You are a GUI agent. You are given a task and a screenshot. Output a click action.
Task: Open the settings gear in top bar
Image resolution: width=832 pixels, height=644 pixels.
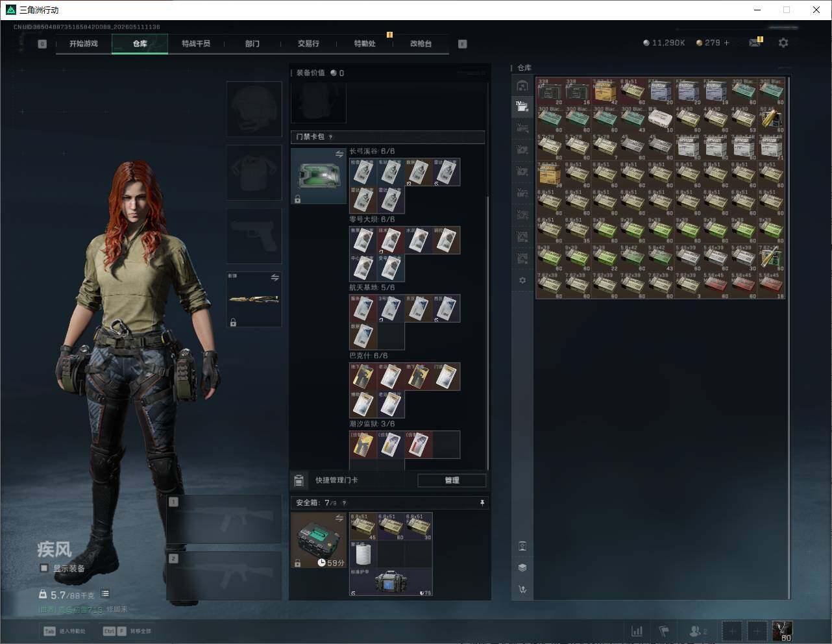[783, 43]
